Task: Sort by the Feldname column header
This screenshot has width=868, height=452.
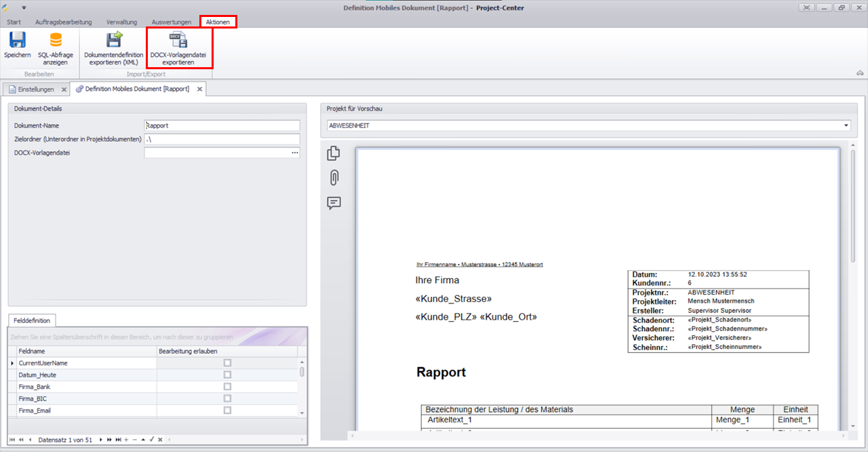Action: [x=81, y=351]
